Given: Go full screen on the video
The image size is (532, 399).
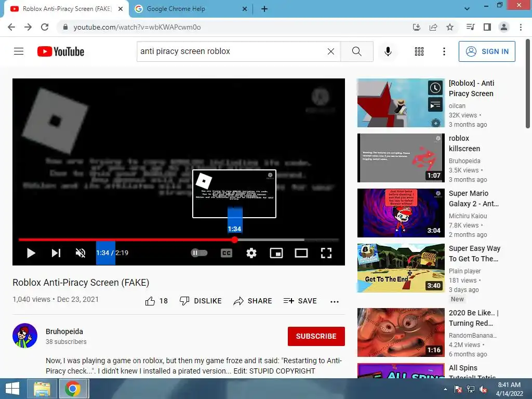Looking at the screenshot, I should coord(326,253).
